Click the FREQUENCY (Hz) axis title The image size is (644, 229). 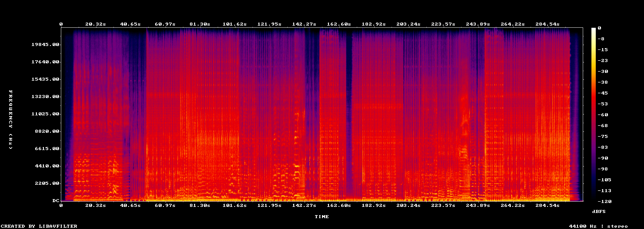10,120
